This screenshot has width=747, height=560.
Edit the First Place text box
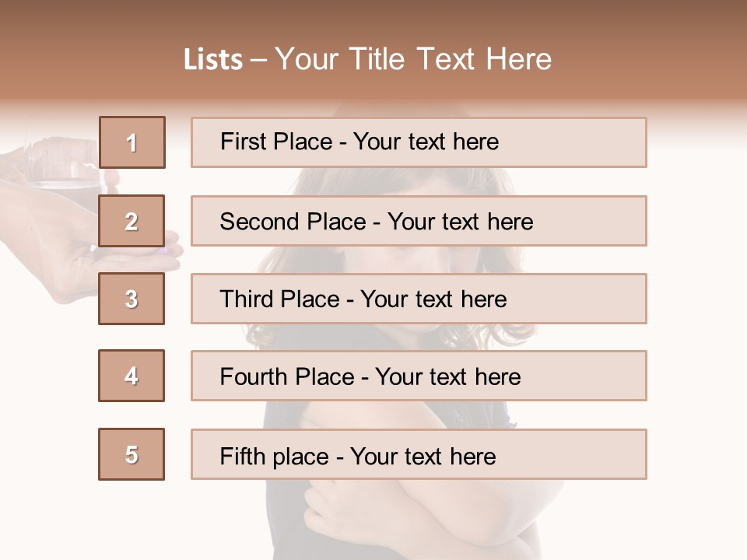tap(419, 142)
